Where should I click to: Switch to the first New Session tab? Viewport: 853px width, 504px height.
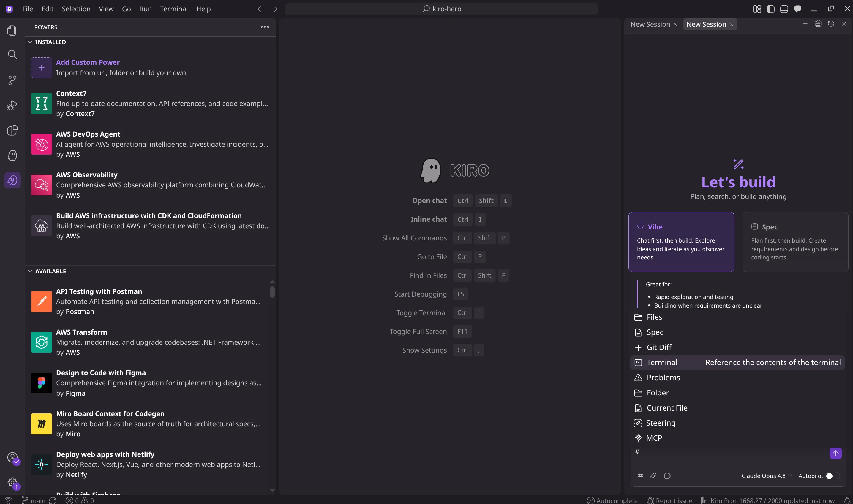(x=650, y=24)
